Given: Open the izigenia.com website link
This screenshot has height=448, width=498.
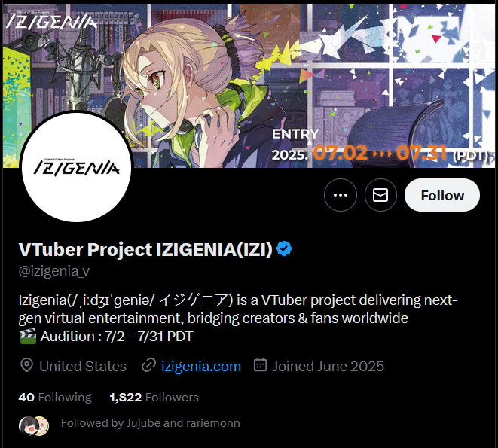Looking at the screenshot, I should point(201,366).
